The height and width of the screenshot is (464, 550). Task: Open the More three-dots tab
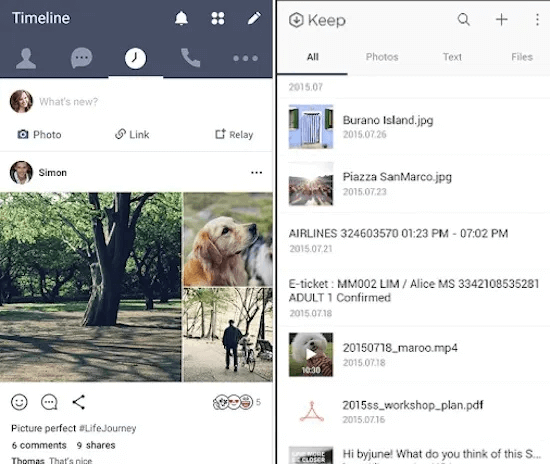click(x=246, y=58)
